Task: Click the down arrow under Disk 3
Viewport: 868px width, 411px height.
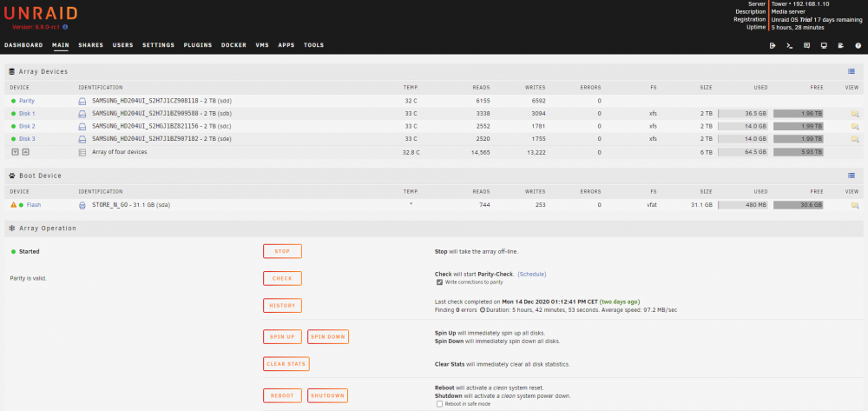Action: (15, 152)
